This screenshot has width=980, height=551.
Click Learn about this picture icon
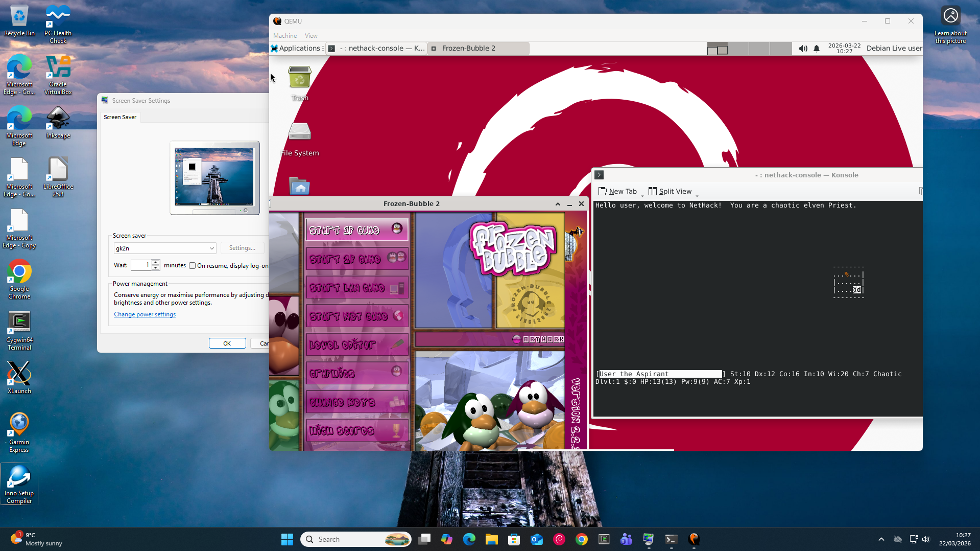click(950, 25)
